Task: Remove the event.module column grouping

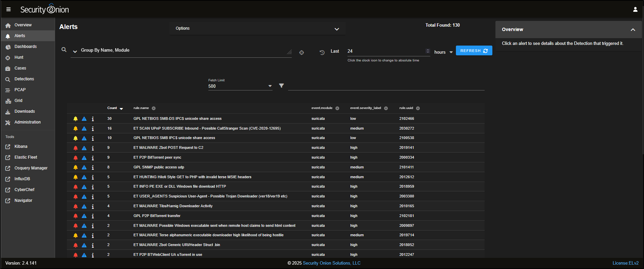Action: (337, 108)
